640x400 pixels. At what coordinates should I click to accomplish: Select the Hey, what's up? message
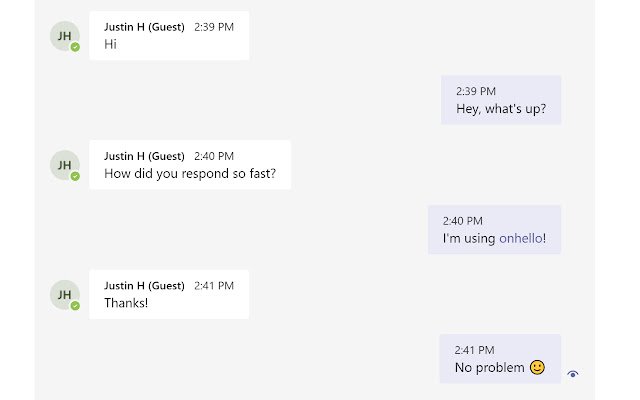click(x=501, y=100)
